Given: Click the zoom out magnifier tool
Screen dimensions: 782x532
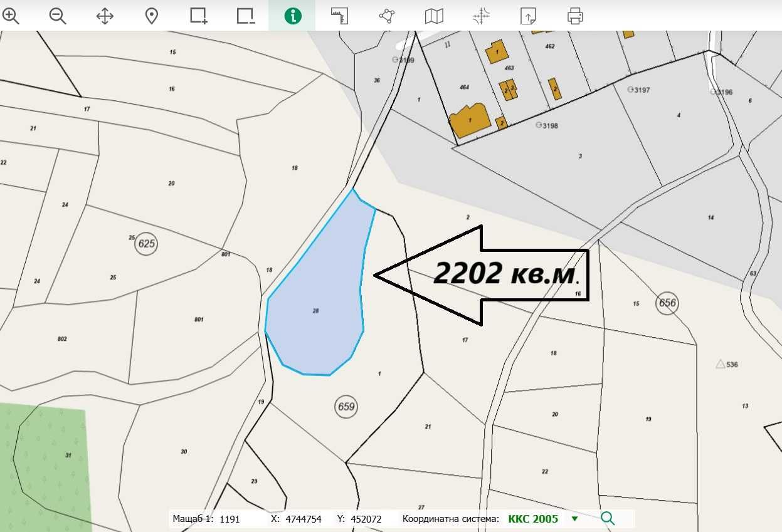Looking at the screenshot, I should click(x=58, y=16).
